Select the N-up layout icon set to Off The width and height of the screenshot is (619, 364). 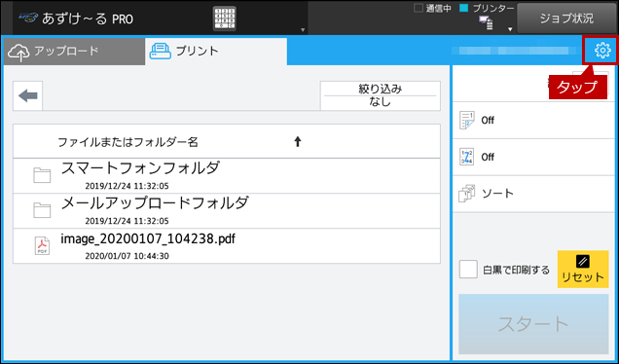tap(466, 120)
